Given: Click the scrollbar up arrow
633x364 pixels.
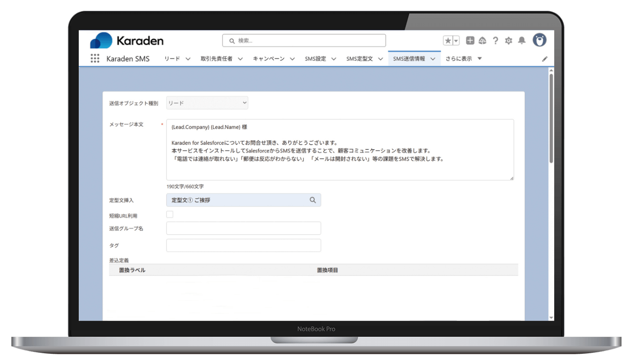Looking at the screenshot, I should (x=551, y=70).
